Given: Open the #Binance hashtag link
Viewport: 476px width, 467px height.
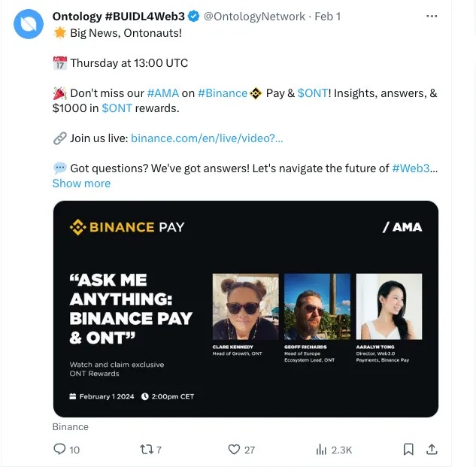Looking at the screenshot, I should click(x=223, y=93).
